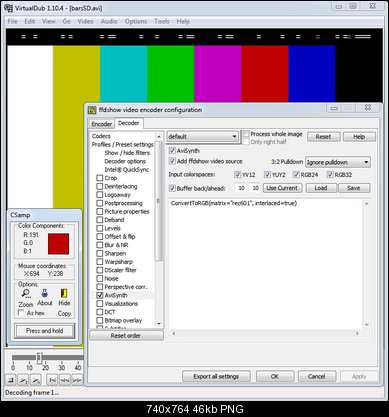Screen dimensions: 389x417
Task: Toggle the Logoaway filter checkbox
Action: pyautogui.click(x=100, y=195)
